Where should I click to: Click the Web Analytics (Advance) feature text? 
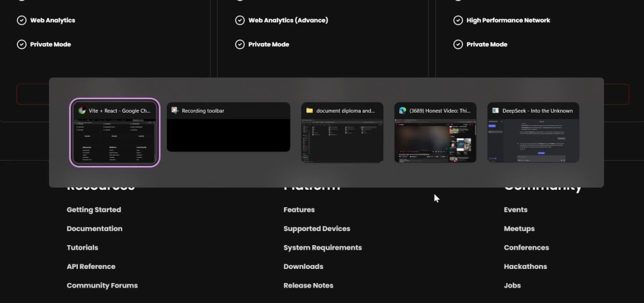click(x=288, y=20)
